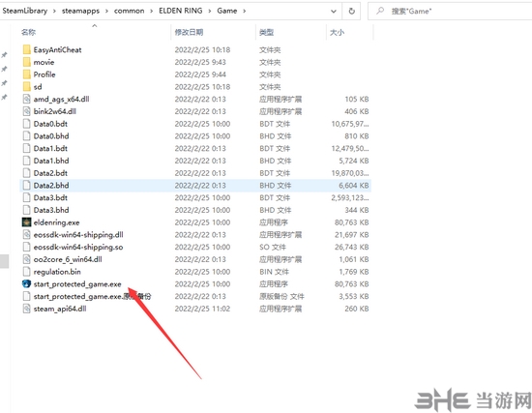Click the eossdk-win64-shipping.dll file icon
This screenshot has width=532, height=413.
(x=27, y=234)
